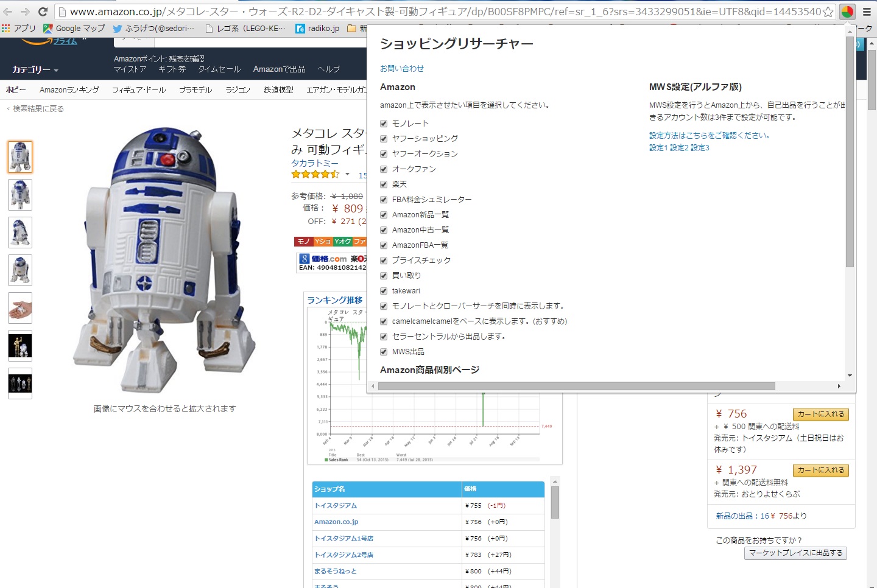This screenshot has width=877, height=588.
Task: Click 設定3 link
Action: 700,147
